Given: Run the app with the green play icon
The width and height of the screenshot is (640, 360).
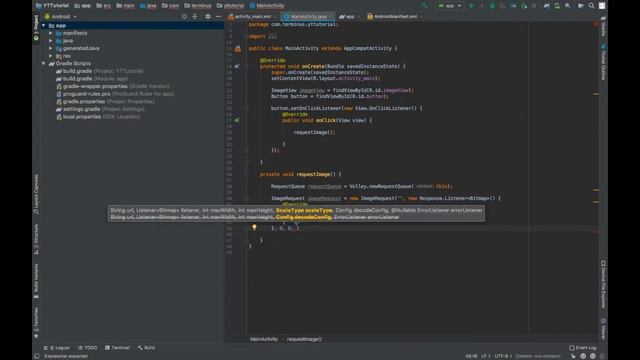Looking at the screenshot, I should pyautogui.click(x=471, y=6).
